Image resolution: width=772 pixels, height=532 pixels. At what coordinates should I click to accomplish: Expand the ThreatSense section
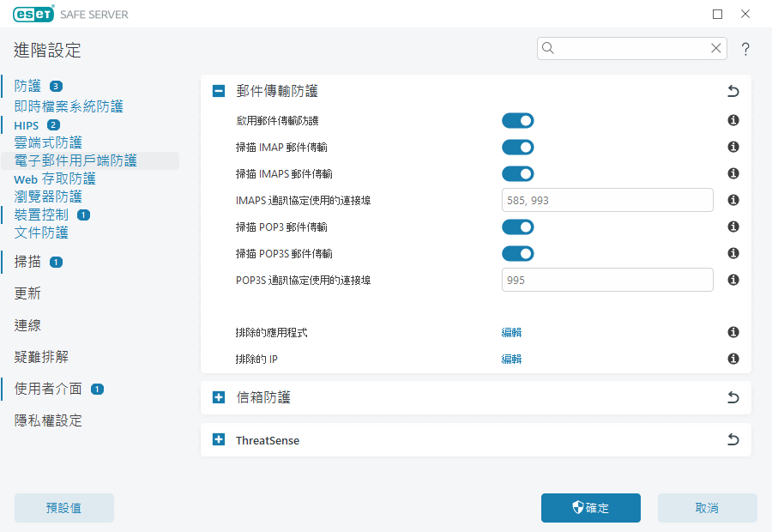218,439
